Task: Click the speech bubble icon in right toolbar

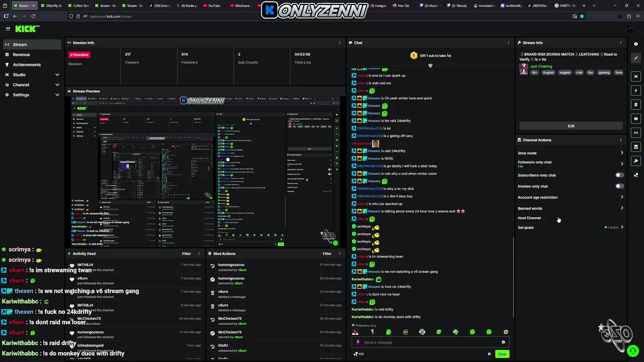Action: pyautogui.click(x=636, y=119)
